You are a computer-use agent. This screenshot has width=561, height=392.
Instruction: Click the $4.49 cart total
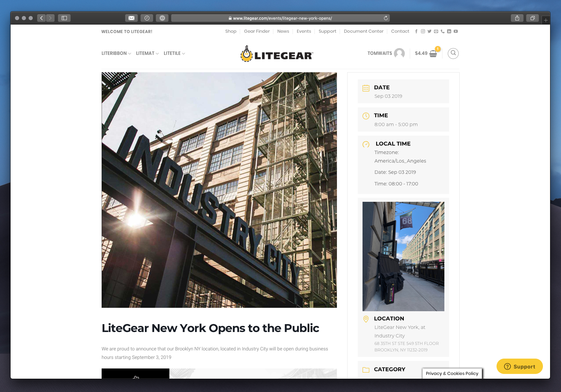[421, 53]
